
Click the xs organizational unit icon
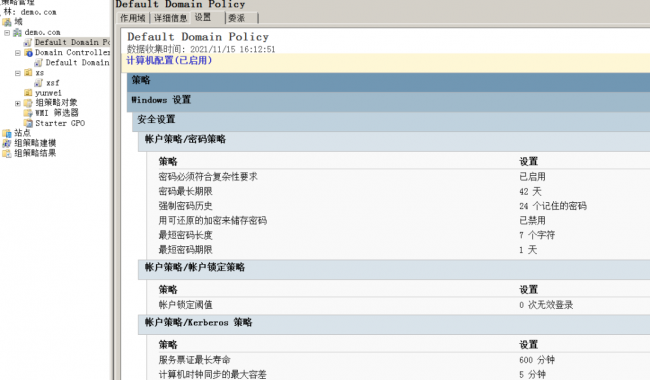coord(28,73)
